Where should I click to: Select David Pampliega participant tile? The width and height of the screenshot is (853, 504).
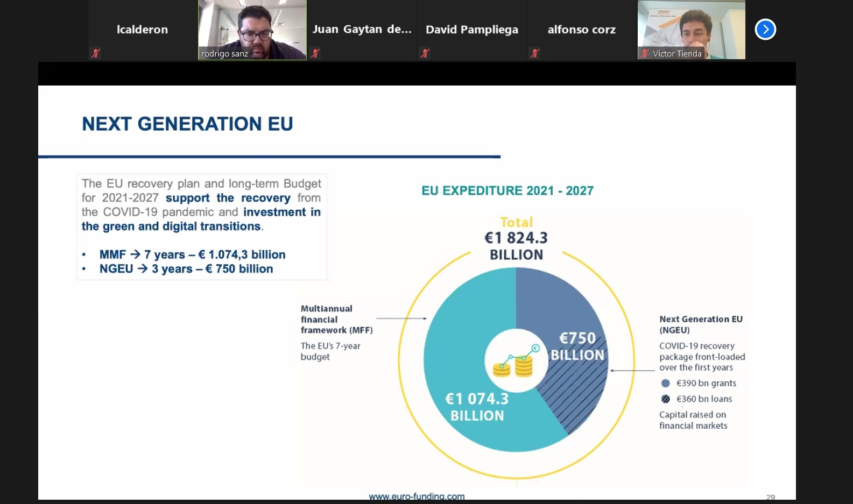pos(472,30)
